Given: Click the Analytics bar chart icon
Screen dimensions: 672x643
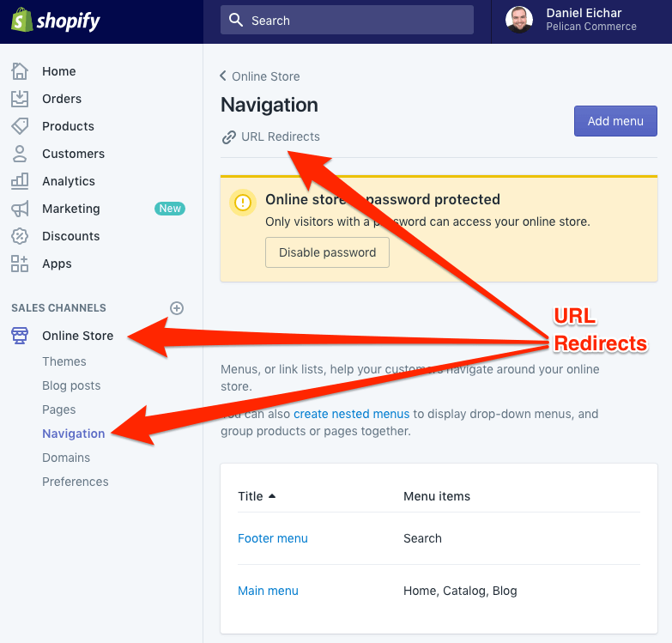Looking at the screenshot, I should point(20,181).
